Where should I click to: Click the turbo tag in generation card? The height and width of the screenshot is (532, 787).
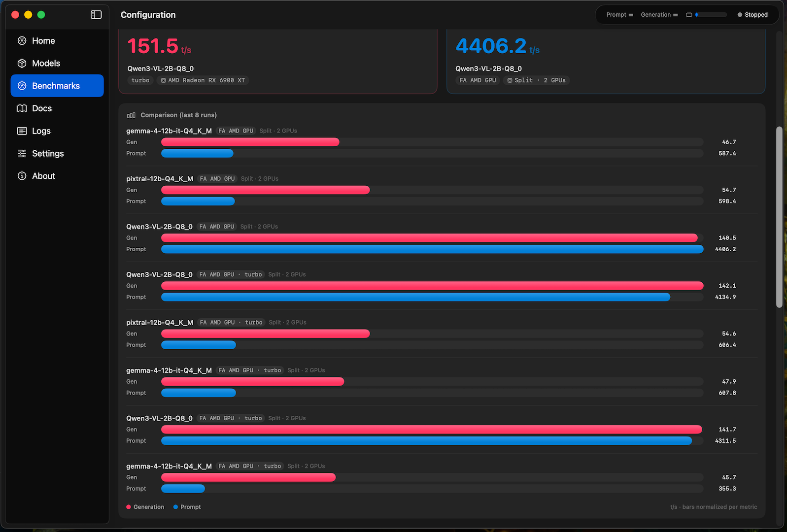(140, 80)
